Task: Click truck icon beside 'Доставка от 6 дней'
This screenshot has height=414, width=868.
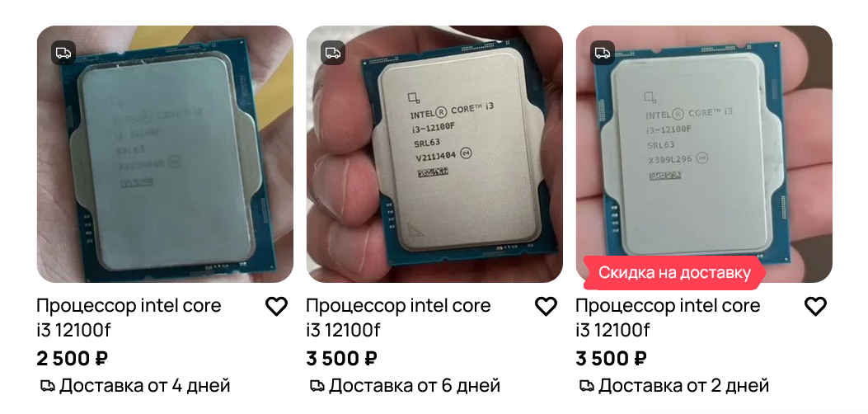Action: (x=317, y=386)
